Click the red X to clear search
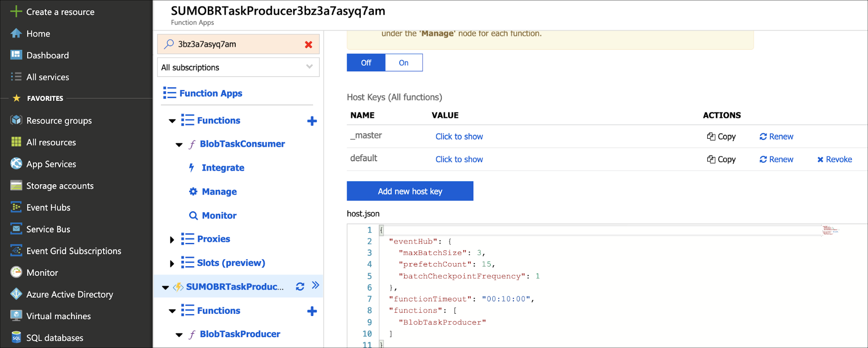 click(x=308, y=45)
